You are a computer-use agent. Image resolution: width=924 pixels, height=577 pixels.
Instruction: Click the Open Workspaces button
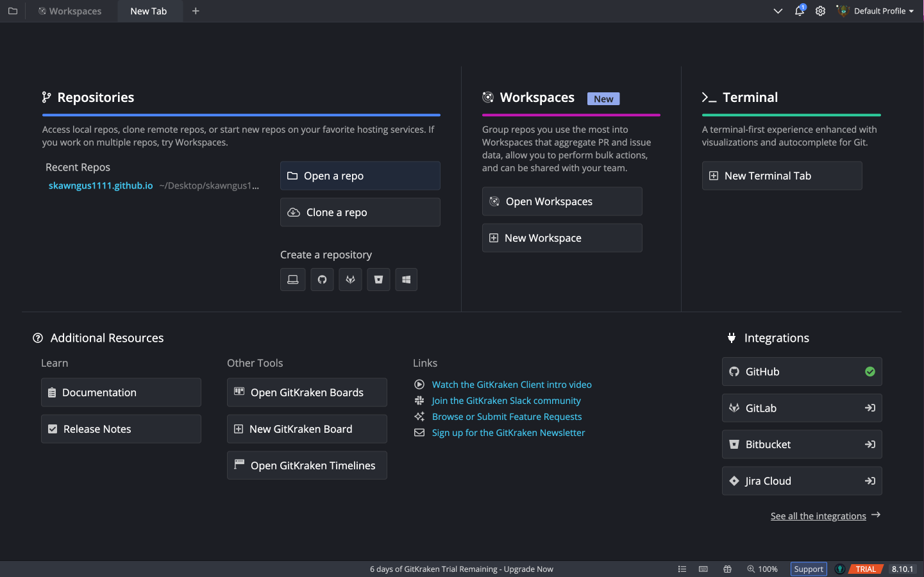(x=562, y=201)
